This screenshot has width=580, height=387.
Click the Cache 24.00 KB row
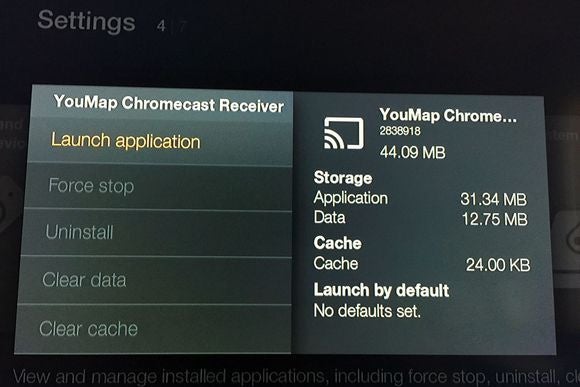tap(422, 265)
